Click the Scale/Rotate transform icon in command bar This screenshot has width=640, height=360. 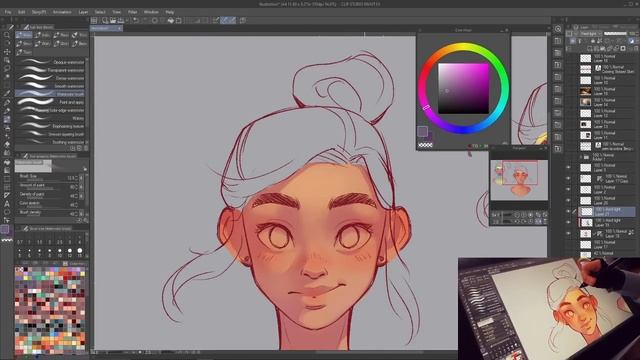point(179,20)
